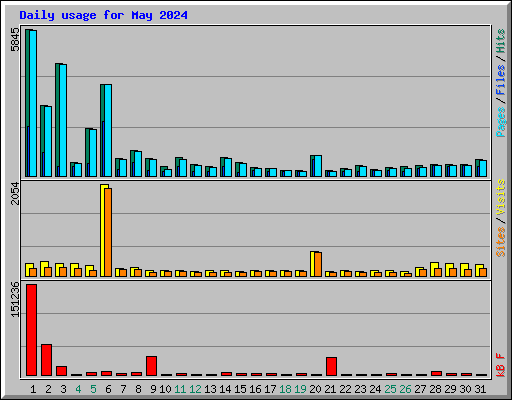This screenshot has height=400, width=512.
Task: Select the day 9 red KB bar
Action: (151, 366)
